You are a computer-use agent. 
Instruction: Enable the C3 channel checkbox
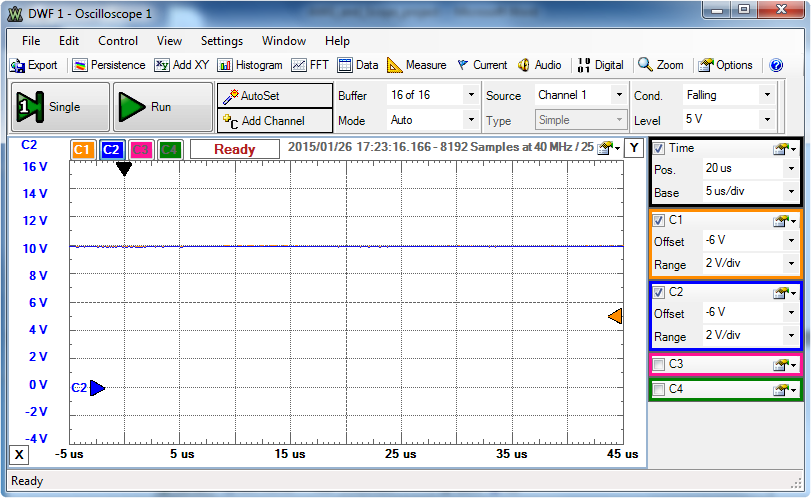pyautogui.click(x=658, y=364)
